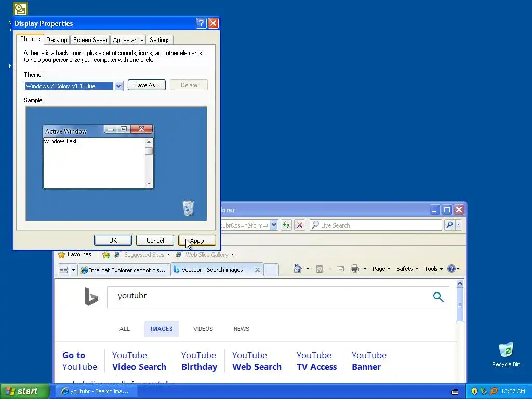Open the tab list dropdown arrow
Viewport: 532px width, 399px height.
73,270
